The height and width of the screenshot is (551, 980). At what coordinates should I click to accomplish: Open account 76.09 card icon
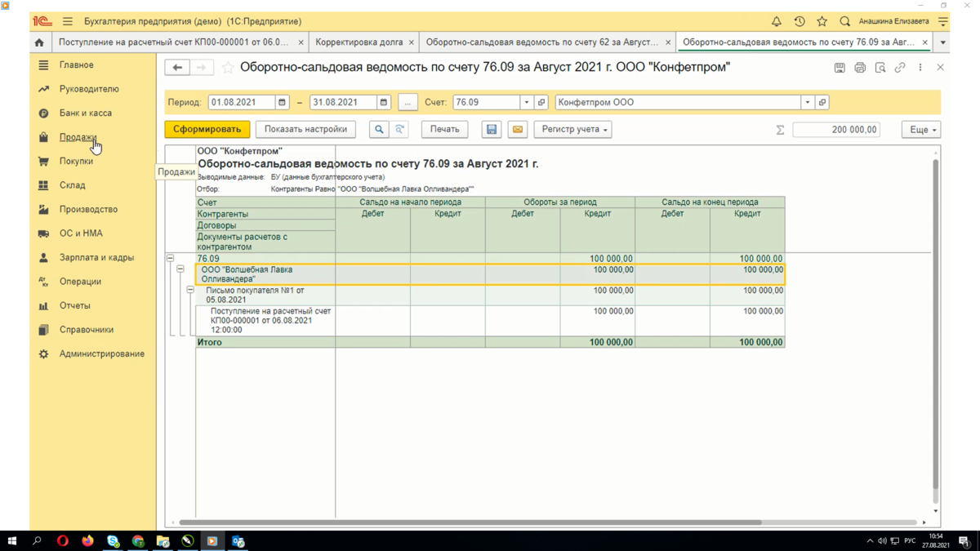(541, 102)
